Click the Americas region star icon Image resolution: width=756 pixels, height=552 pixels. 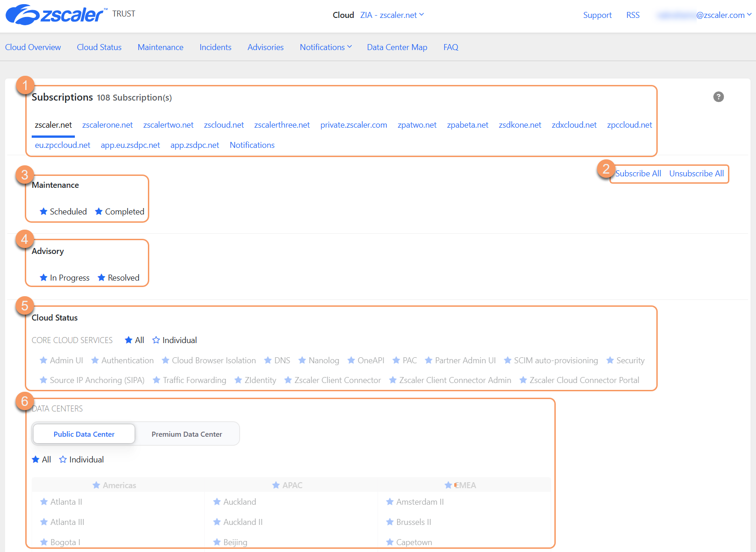click(96, 485)
